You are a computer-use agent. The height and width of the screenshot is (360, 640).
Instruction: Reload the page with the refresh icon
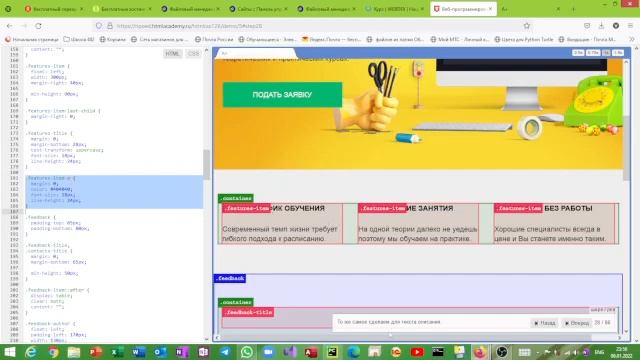click(x=38, y=26)
